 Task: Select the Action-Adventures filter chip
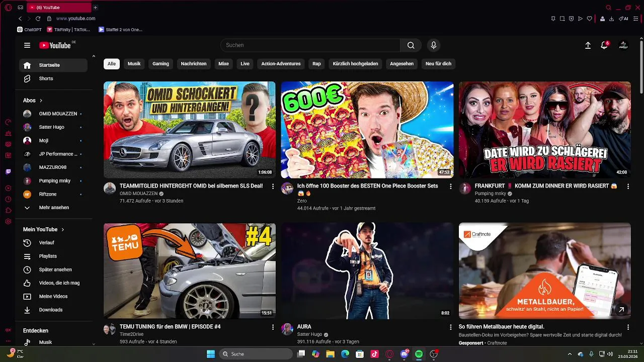(281, 64)
